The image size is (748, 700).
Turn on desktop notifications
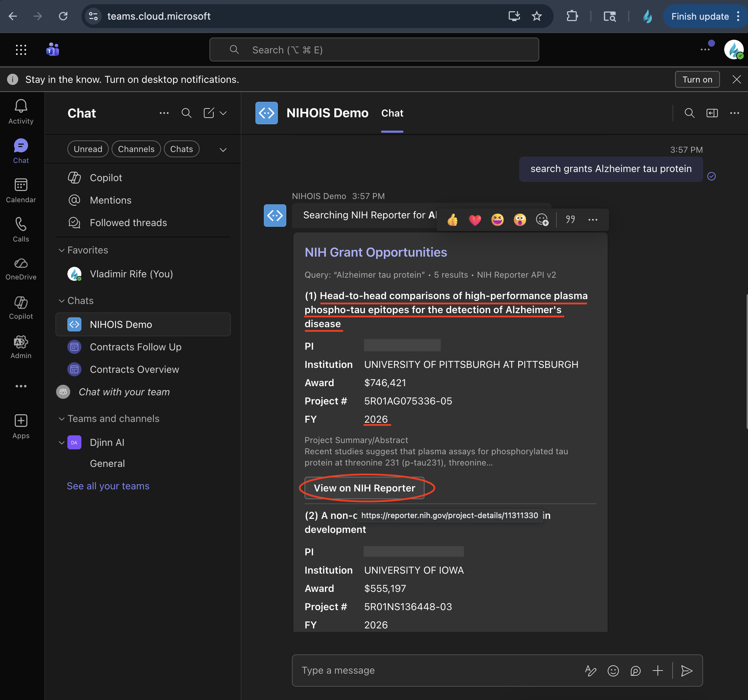(697, 79)
